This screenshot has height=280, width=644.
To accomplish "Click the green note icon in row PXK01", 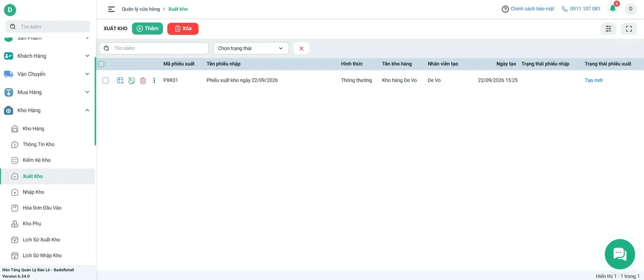I will tap(131, 80).
